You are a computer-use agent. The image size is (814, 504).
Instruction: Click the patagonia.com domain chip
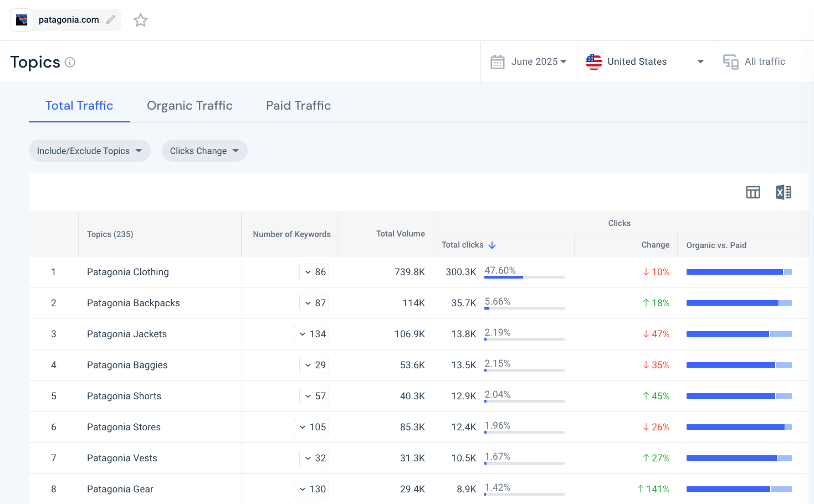pyautogui.click(x=66, y=20)
